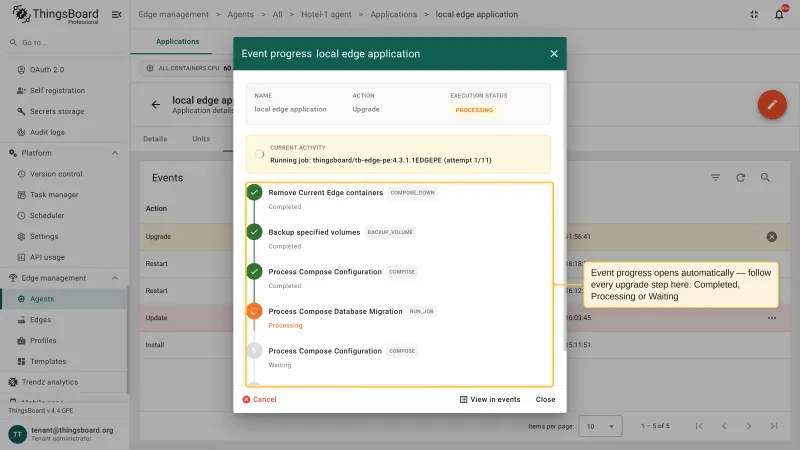This screenshot has width=800, height=450.
Task: Select Agents in sidebar
Action: point(64,299)
